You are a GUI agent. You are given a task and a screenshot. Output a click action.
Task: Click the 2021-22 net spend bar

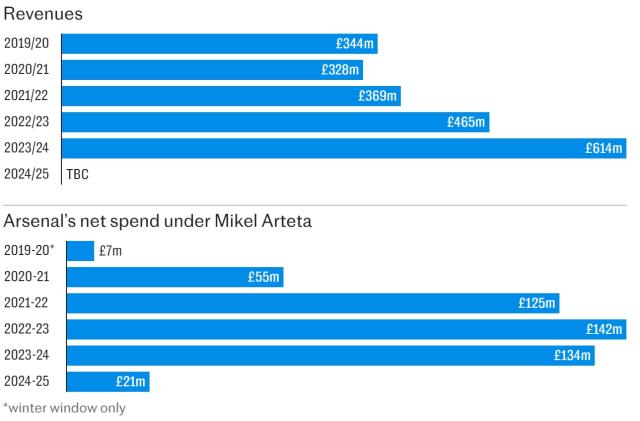(312, 303)
